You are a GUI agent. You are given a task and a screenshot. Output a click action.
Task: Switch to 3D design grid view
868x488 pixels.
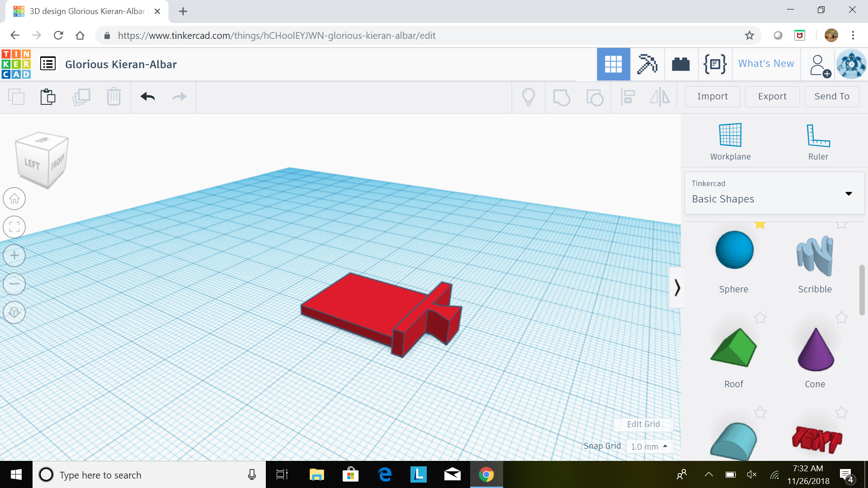[613, 64]
